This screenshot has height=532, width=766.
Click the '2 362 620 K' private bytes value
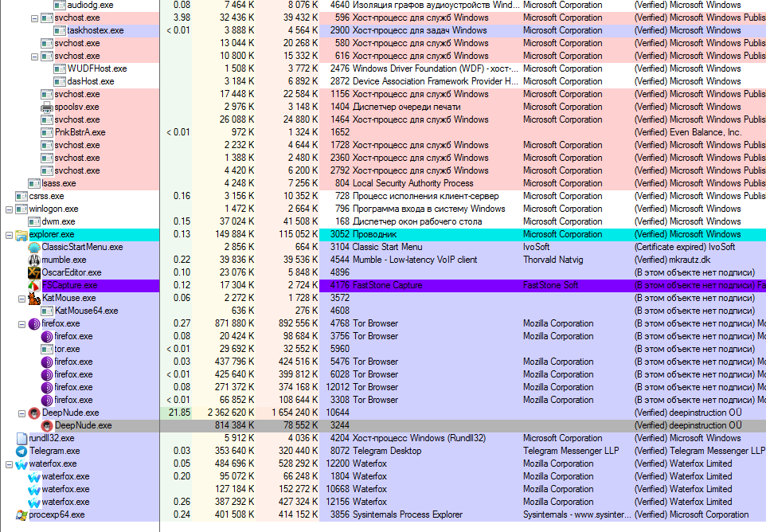(x=231, y=413)
